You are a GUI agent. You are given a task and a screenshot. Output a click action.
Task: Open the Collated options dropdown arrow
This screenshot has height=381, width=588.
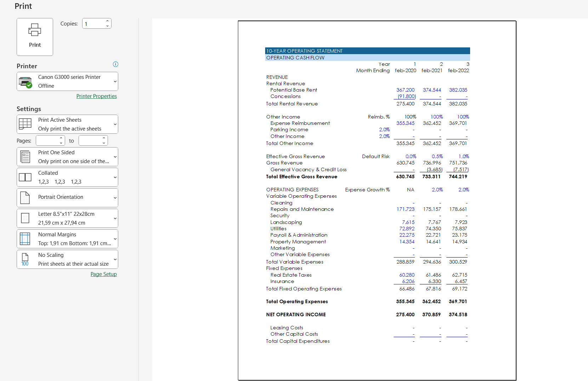(x=115, y=177)
